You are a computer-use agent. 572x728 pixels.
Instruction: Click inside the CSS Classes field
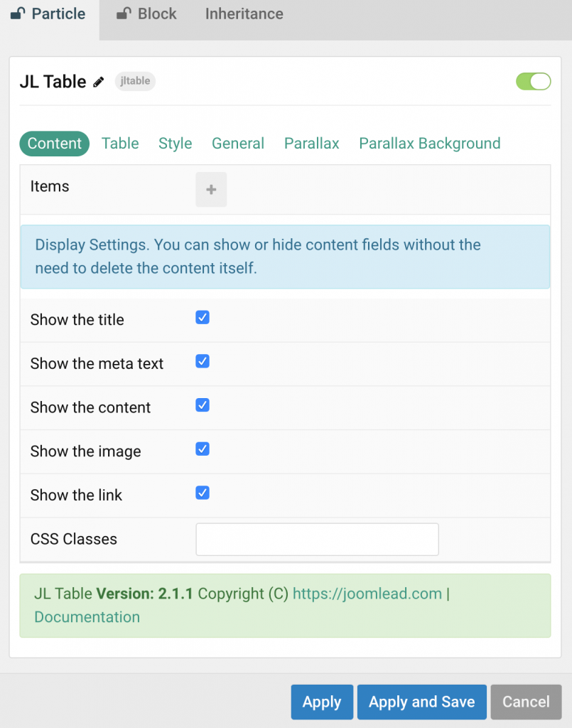click(316, 539)
